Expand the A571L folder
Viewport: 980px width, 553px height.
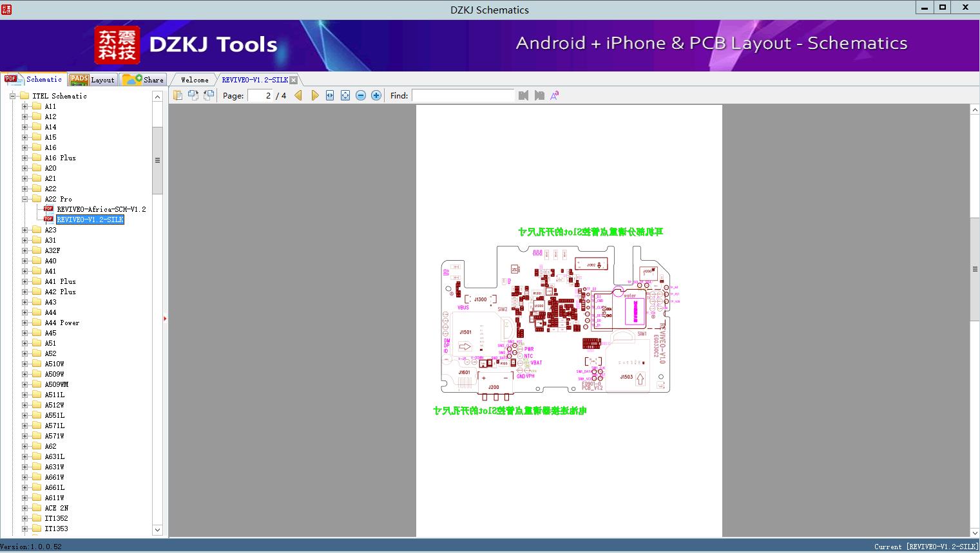click(x=25, y=426)
